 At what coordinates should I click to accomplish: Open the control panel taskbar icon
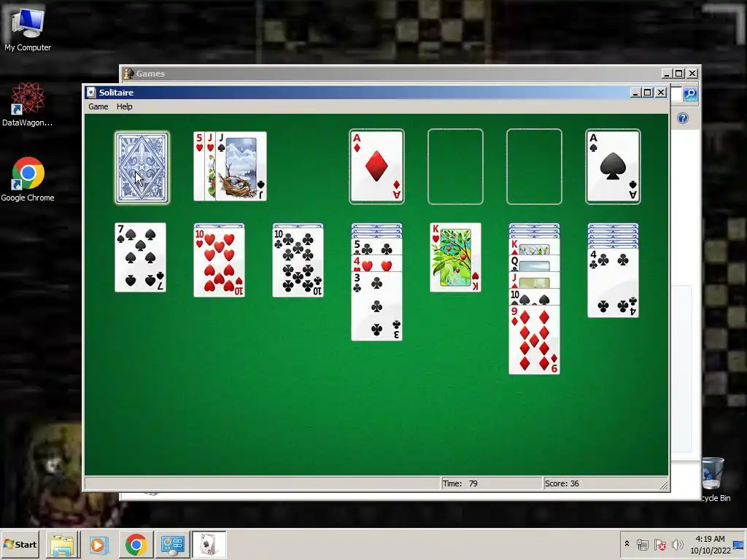tap(172, 545)
